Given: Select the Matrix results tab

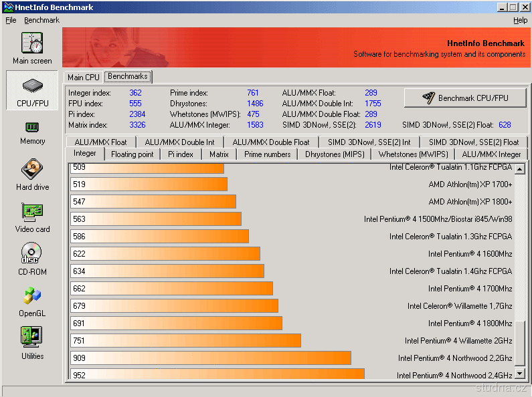Looking at the screenshot, I should [219, 154].
